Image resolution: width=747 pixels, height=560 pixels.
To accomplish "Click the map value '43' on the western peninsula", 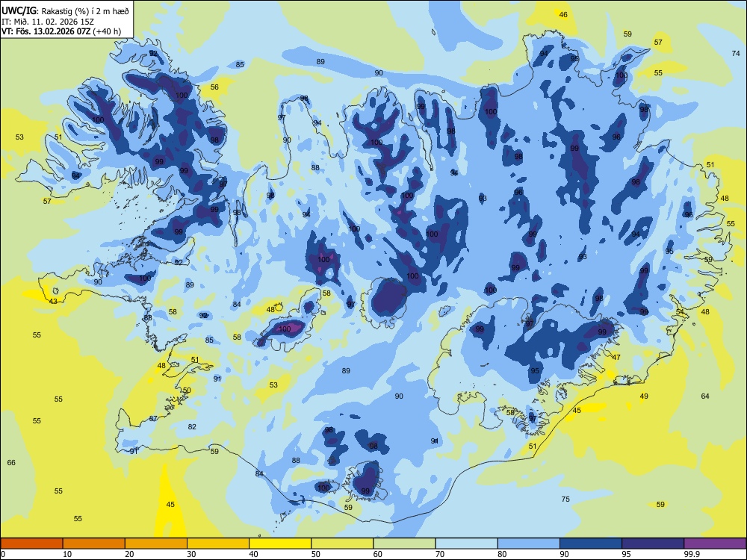I will (53, 302).
